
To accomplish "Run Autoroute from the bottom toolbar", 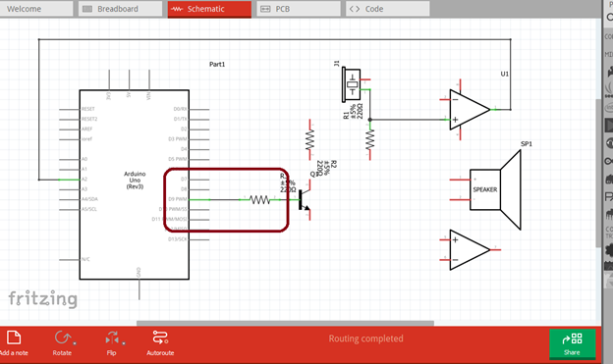I will pyautogui.click(x=160, y=343).
